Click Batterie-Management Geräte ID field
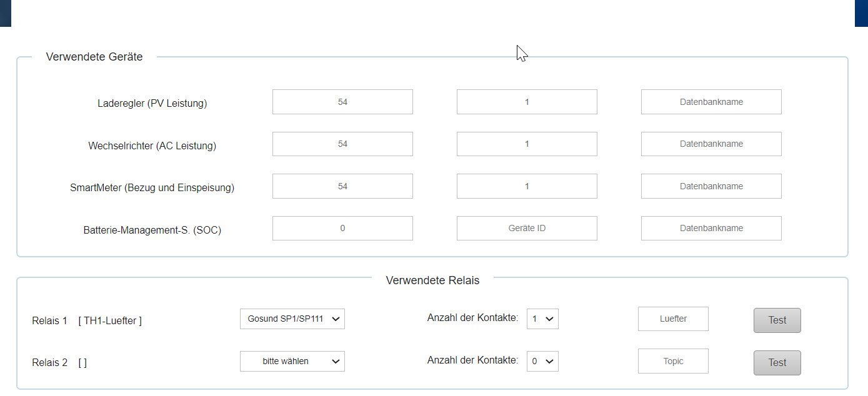 (x=527, y=228)
